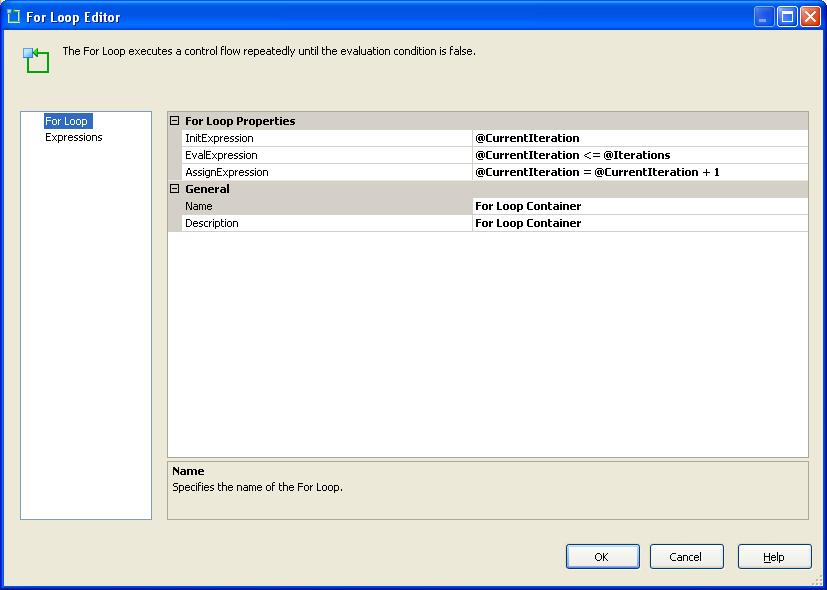The image size is (827, 590).
Task: Edit the AssignExpression value cell
Action: pyautogui.click(x=640, y=172)
